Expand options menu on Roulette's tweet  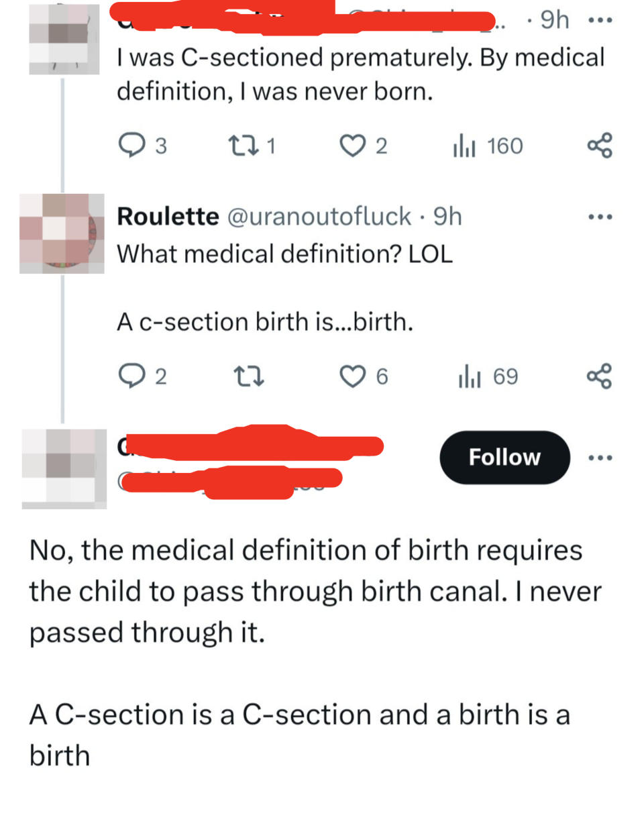600,215
